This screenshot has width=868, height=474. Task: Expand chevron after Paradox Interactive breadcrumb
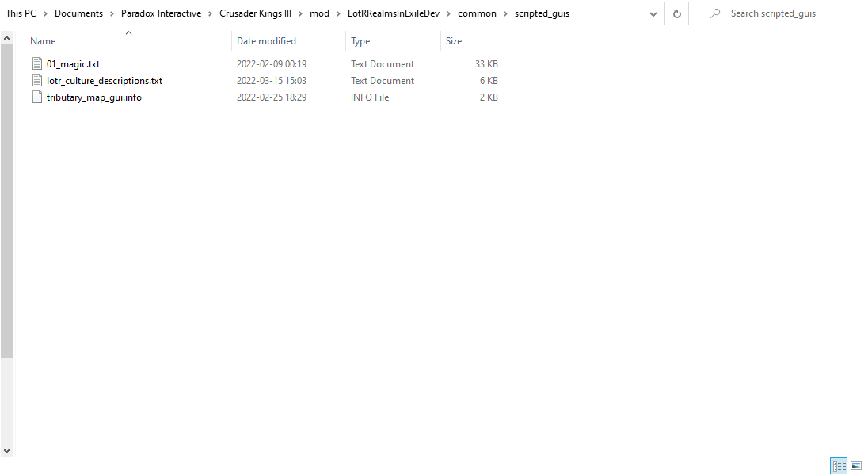tap(211, 13)
